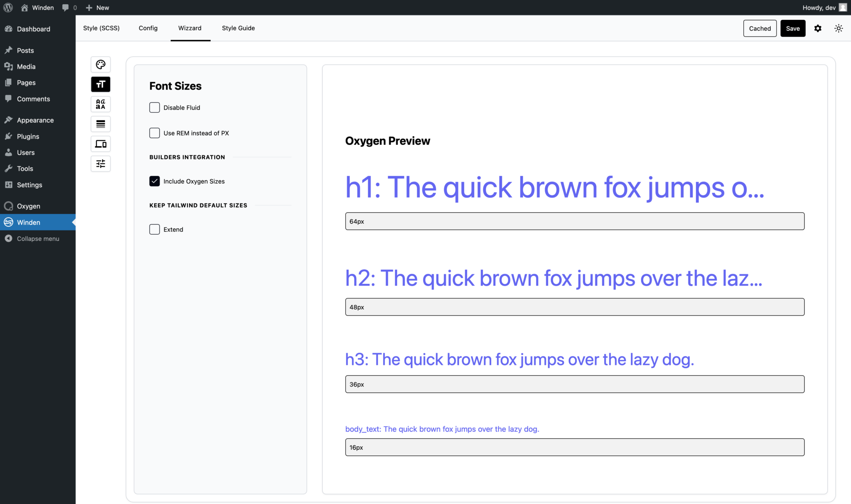Open Dashboard from the sidebar
Screen dimensions: 851x504
[34, 29]
